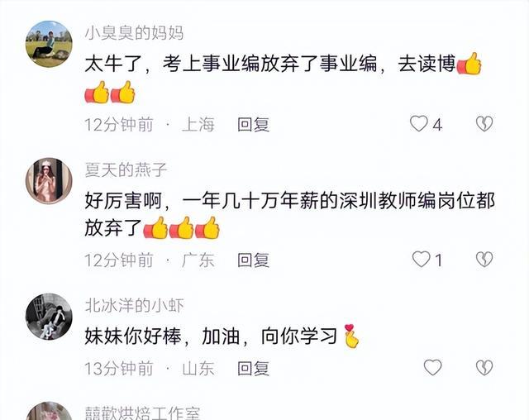Viewport: 529px width, 420px height.
Task: Select comment text 妹妹你好棒，加油
Action: [x=163, y=336]
